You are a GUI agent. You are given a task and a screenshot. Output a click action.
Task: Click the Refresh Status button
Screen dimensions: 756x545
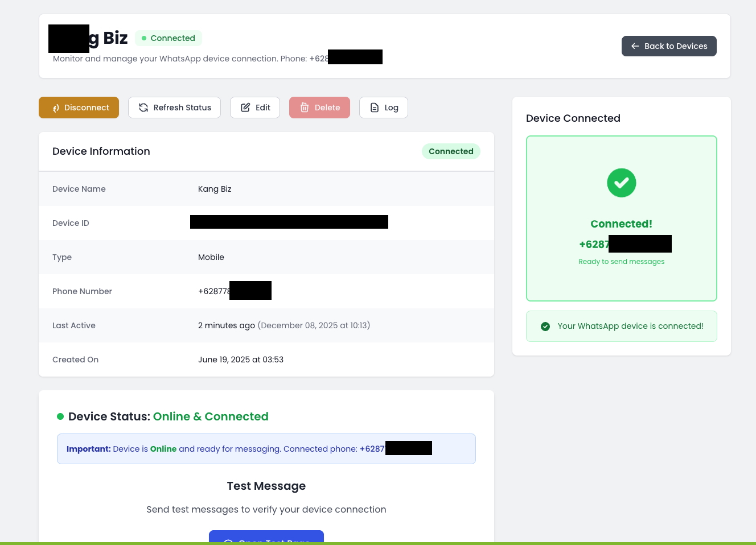point(174,108)
